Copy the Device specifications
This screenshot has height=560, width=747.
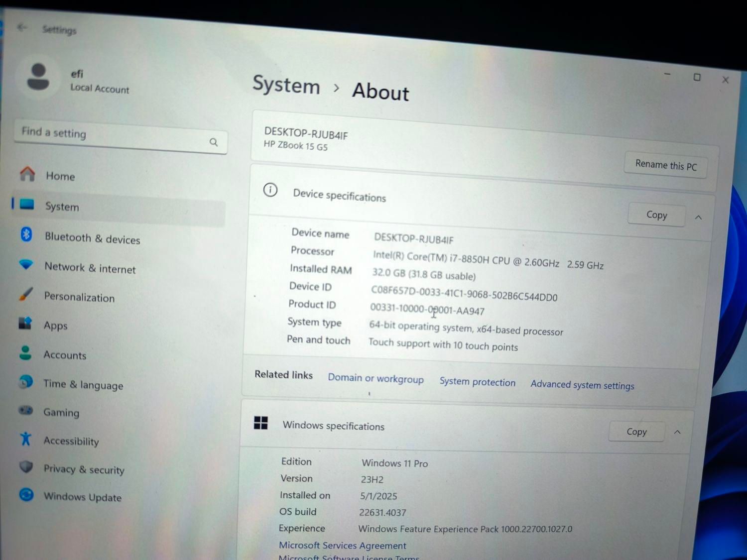pos(656,215)
